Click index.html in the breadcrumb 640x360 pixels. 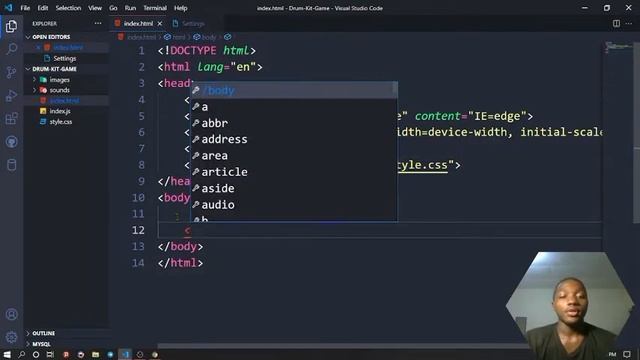pyautogui.click(x=141, y=37)
